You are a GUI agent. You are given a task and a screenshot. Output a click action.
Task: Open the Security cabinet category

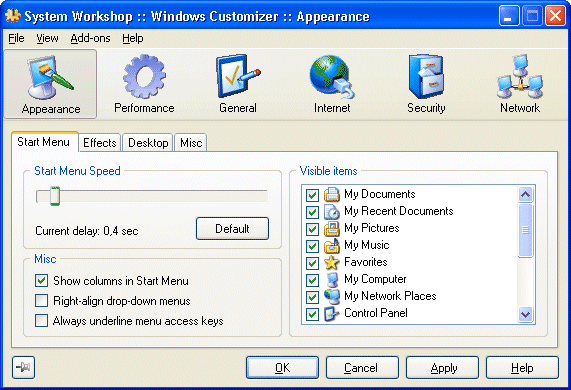[426, 84]
